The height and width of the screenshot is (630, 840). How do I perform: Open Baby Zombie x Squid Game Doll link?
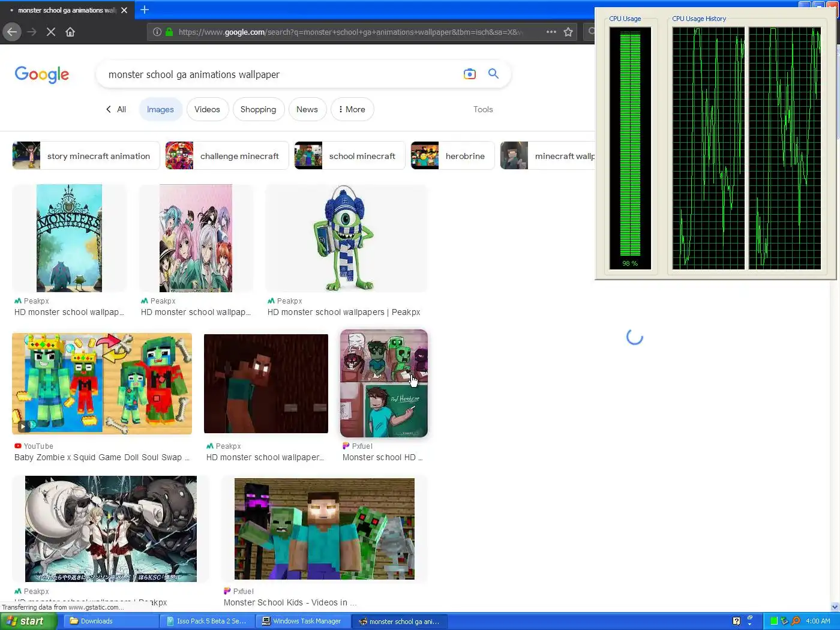tap(102, 457)
